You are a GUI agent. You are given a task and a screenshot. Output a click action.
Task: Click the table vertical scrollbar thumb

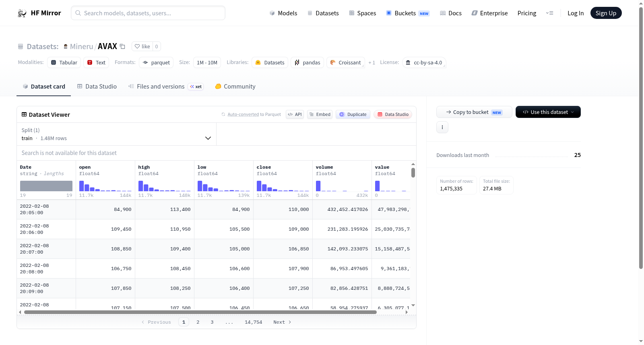pos(413,173)
